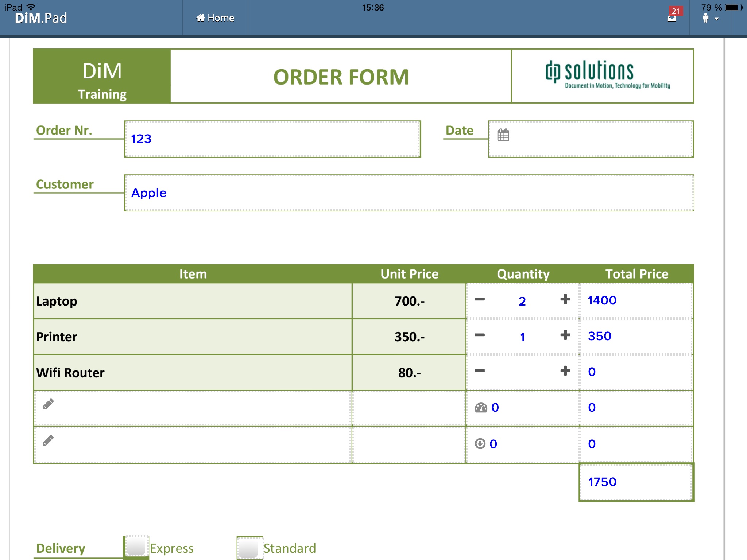Tap the pencil icon in the first custom item row
This screenshot has width=747, height=560.
click(48, 404)
